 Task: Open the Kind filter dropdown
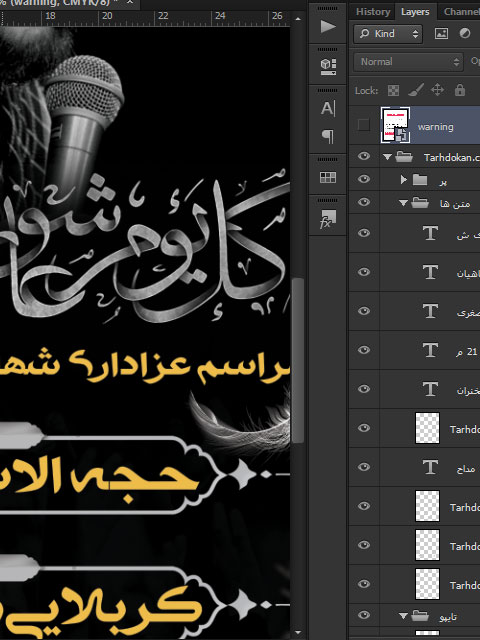pos(388,33)
